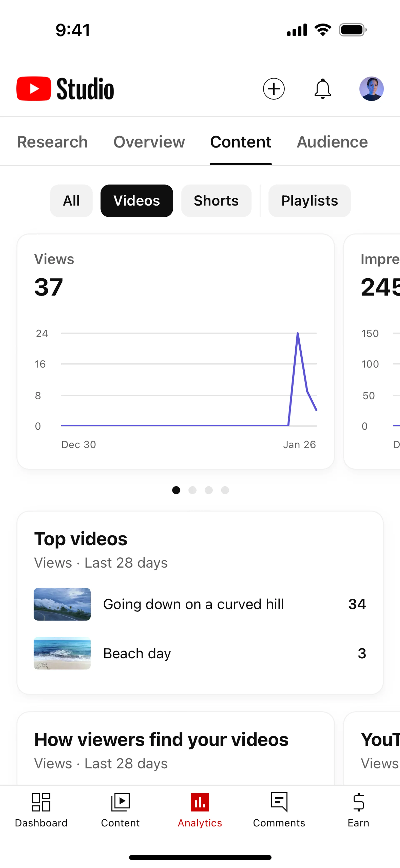Viewport: 400px width, 868px height.
Task: Switch to the Research tab
Action: pyautogui.click(x=52, y=142)
